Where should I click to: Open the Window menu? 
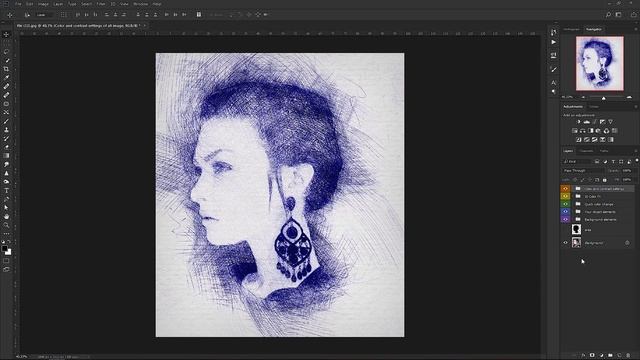pos(140,4)
